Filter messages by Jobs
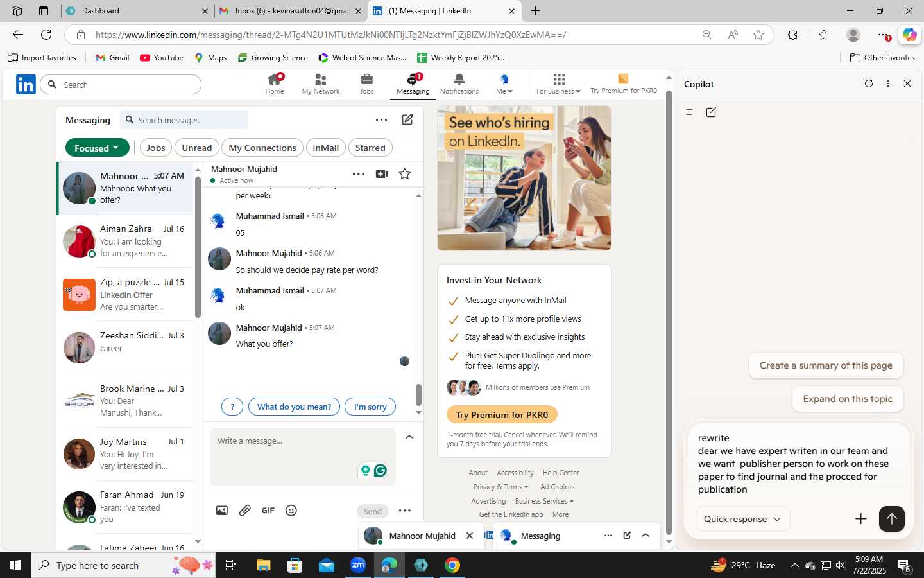 (155, 148)
